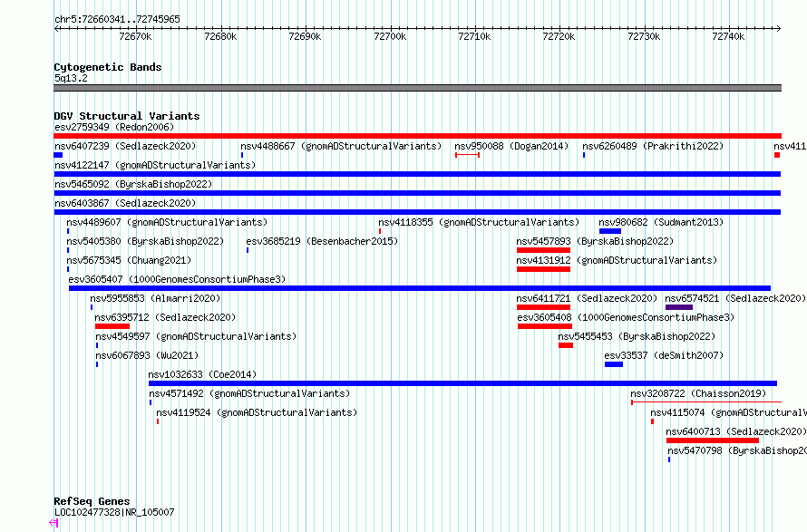
Task: Select esv33537 (deSmith2007) variant label
Action: tap(664, 355)
